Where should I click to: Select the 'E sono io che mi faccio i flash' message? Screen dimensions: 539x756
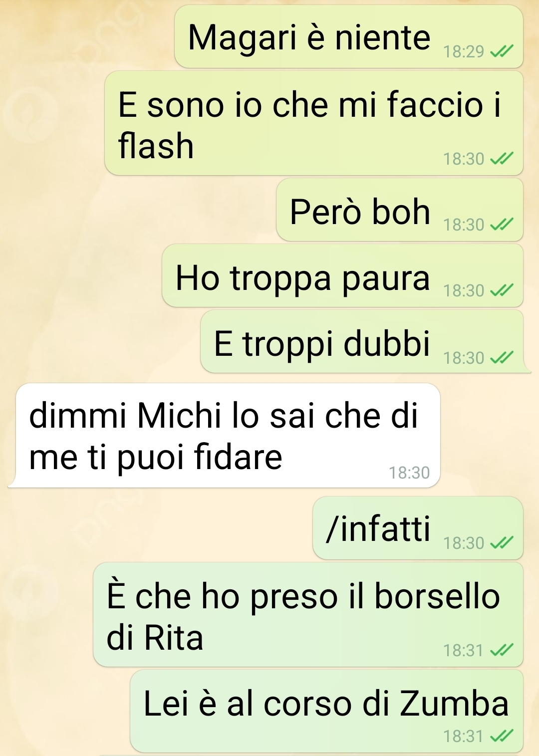313,123
